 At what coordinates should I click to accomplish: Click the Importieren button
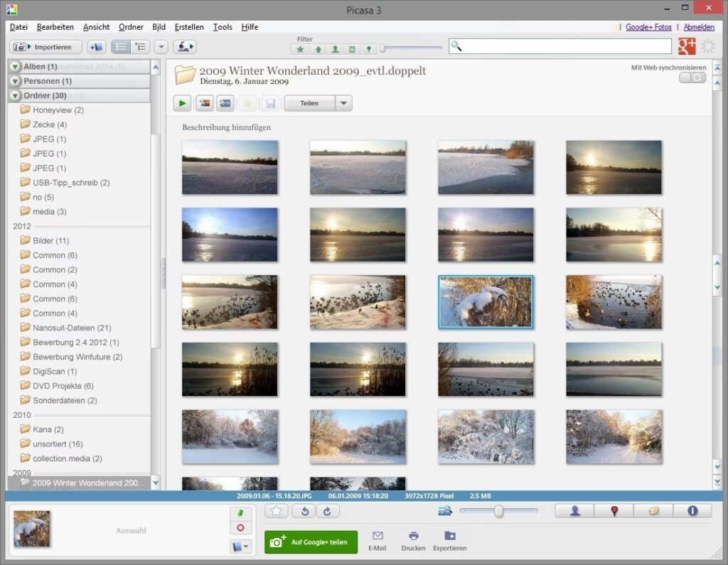click(x=46, y=47)
